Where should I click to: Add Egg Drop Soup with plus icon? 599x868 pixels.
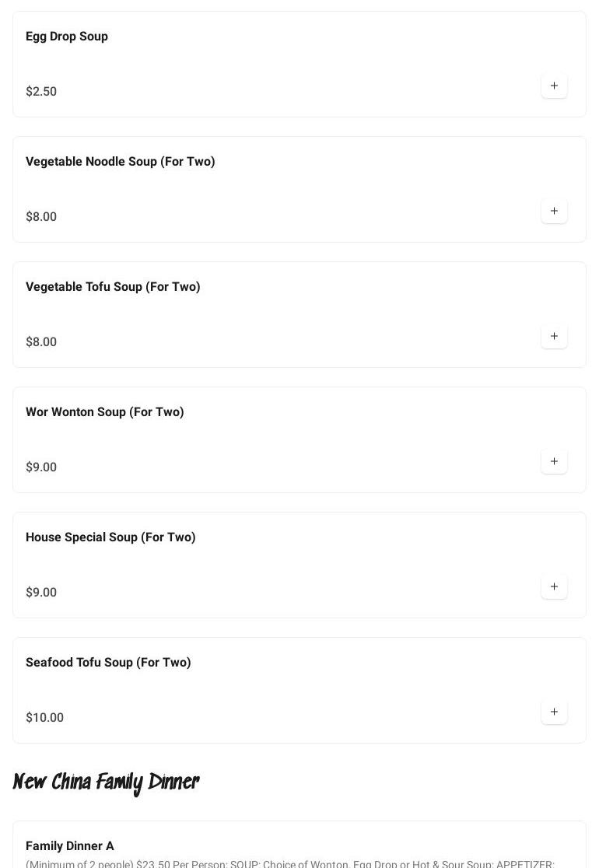554,86
